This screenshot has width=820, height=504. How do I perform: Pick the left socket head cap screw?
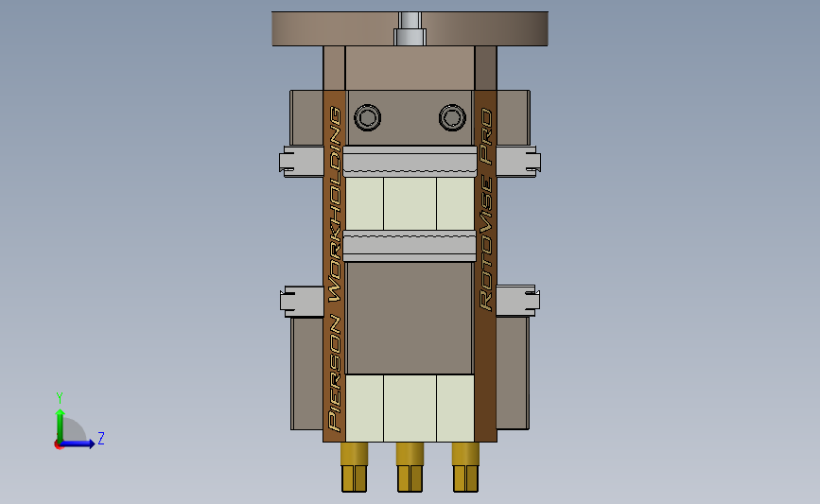pyautogui.click(x=367, y=117)
